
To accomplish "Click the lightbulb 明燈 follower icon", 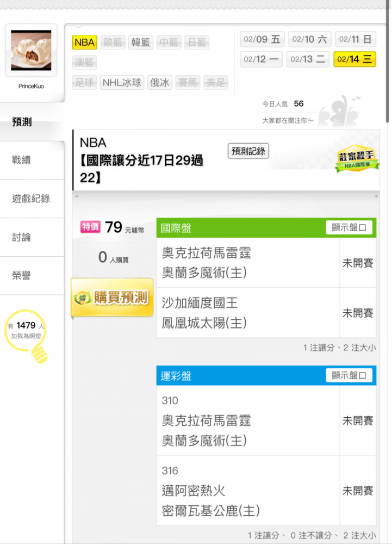I will (x=26, y=336).
